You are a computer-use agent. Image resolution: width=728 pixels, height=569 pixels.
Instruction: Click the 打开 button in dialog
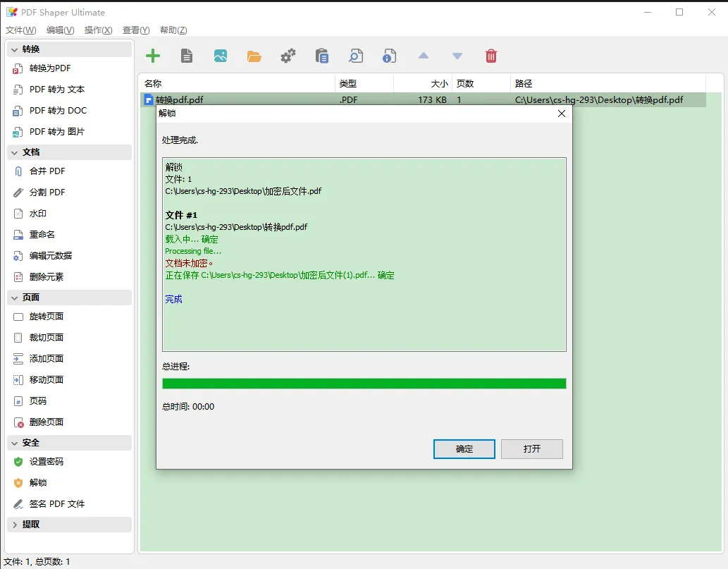[x=532, y=448]
